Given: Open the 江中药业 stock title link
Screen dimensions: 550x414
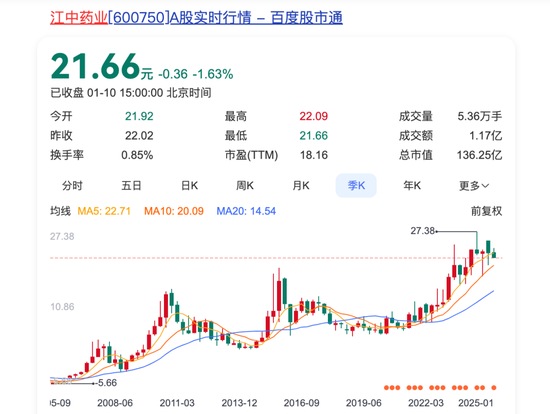Looking at the screenshot, I should [196, 17].
